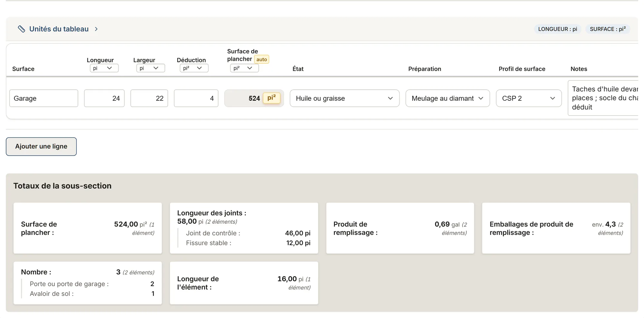The height and width of the screenshot is (318, 644).
Task: Click the computed 524 floor area field
Action: (x=254, y=98)
